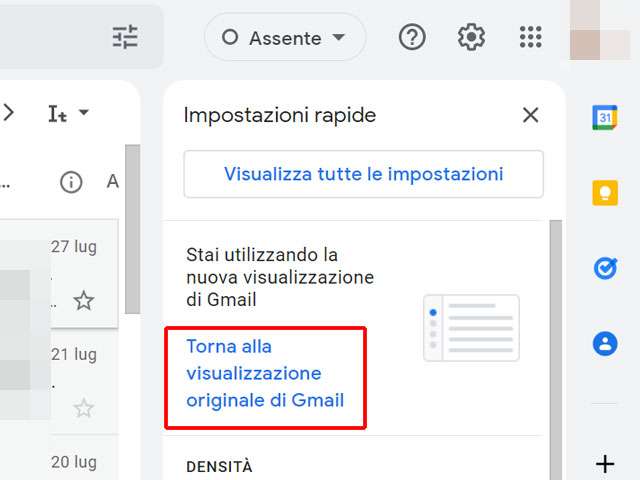Open the Help question mark icon

click(x=412, y=38)
